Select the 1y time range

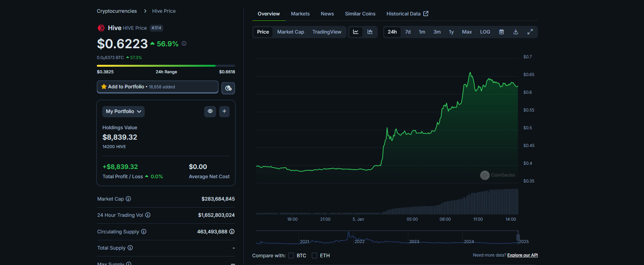pyautogui.click(x=451, y=32)
